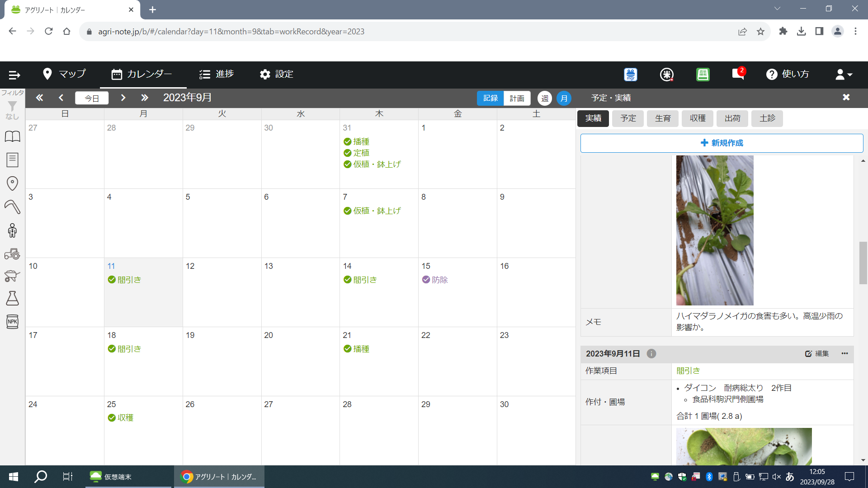Open the filter funnel icon
This screenshot has height=488, width=868.
click(x=12, y=106)
